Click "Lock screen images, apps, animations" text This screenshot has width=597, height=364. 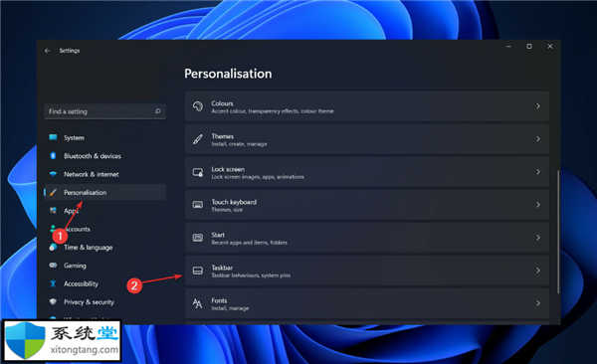(258, 177)
